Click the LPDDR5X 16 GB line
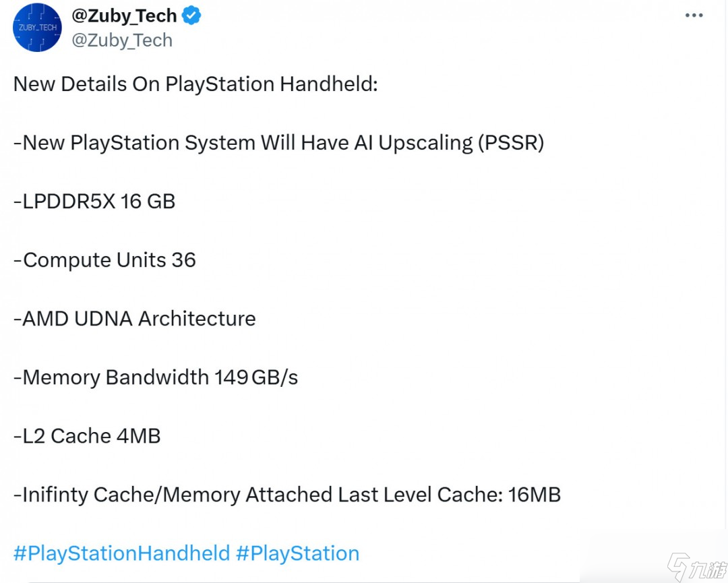This screenshot has width=728, height=583. [x=94, y=202]
